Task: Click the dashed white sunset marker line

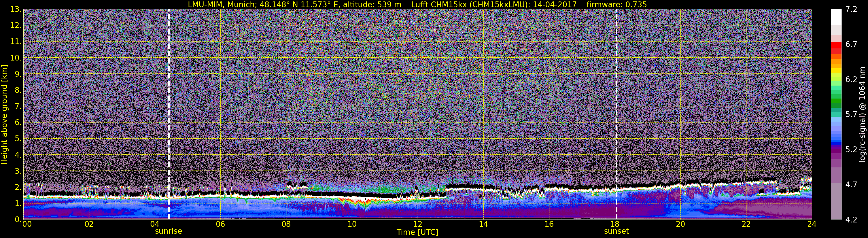Action: (x=617, y=114)
